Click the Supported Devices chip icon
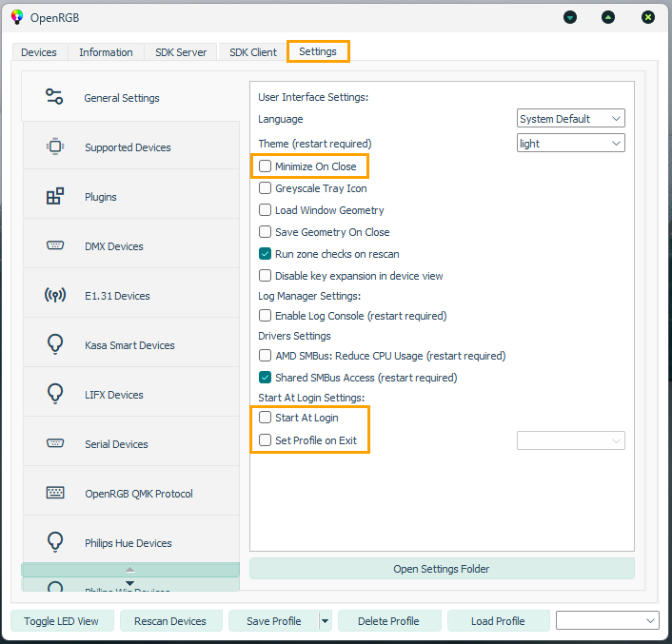Screen dimensions: 672x644 pyautogui.click(x=55, y=146)
